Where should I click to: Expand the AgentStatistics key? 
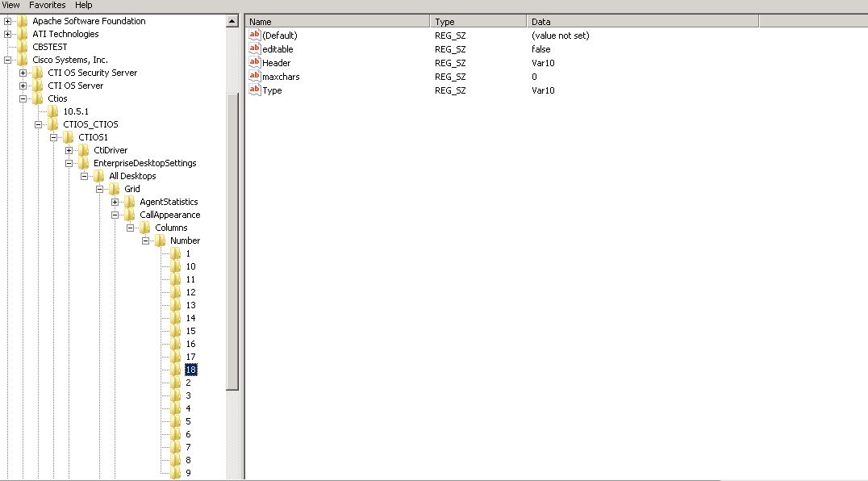pos(115,202)
